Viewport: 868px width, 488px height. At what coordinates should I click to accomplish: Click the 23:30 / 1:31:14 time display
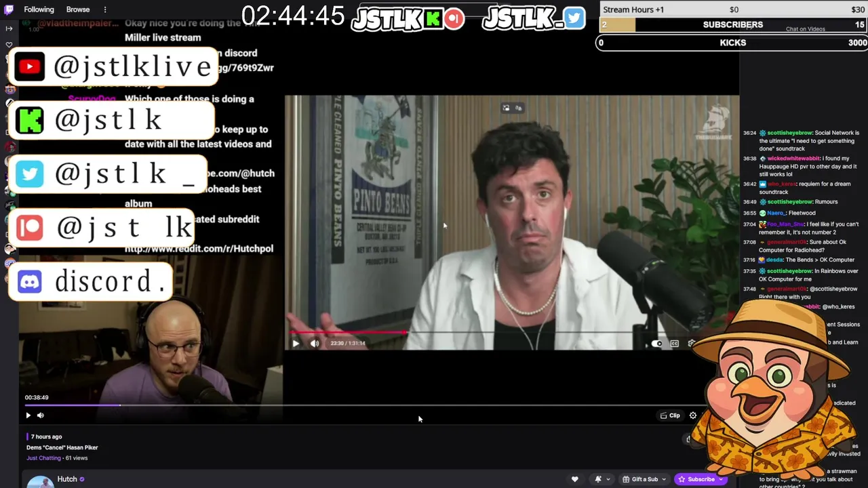(348, 344)
